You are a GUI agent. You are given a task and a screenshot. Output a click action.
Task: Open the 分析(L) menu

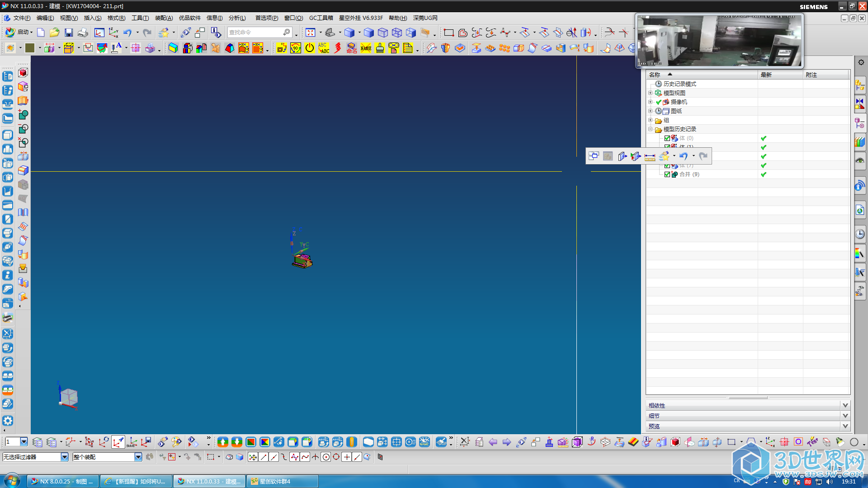tap(237, 18)
